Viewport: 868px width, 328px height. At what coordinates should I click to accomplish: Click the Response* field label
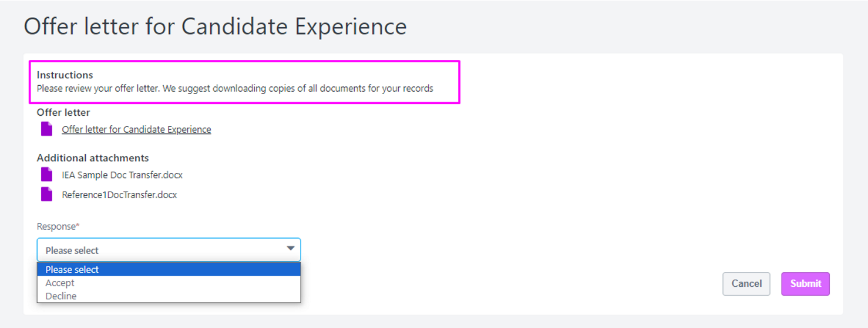(58, 226)
